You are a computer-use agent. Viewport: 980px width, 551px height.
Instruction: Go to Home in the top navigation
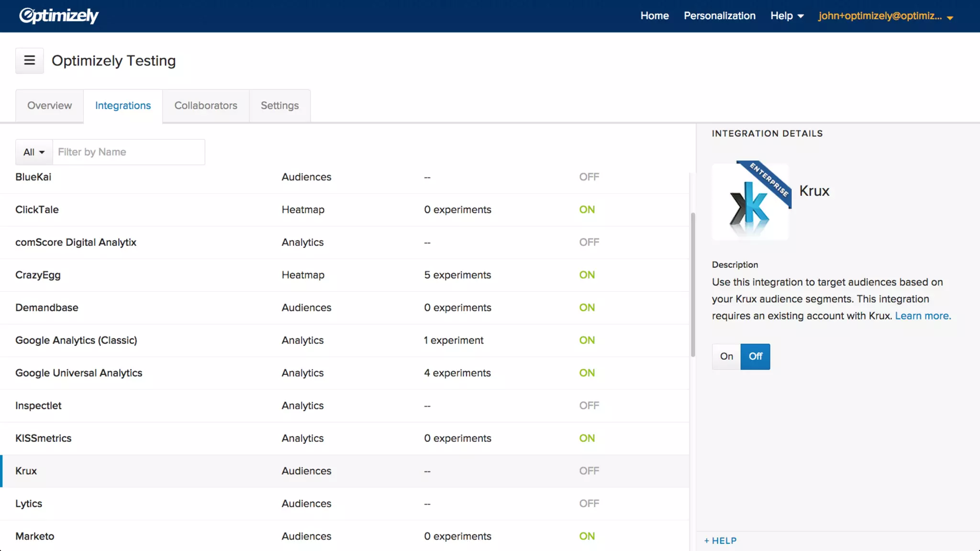655,16
